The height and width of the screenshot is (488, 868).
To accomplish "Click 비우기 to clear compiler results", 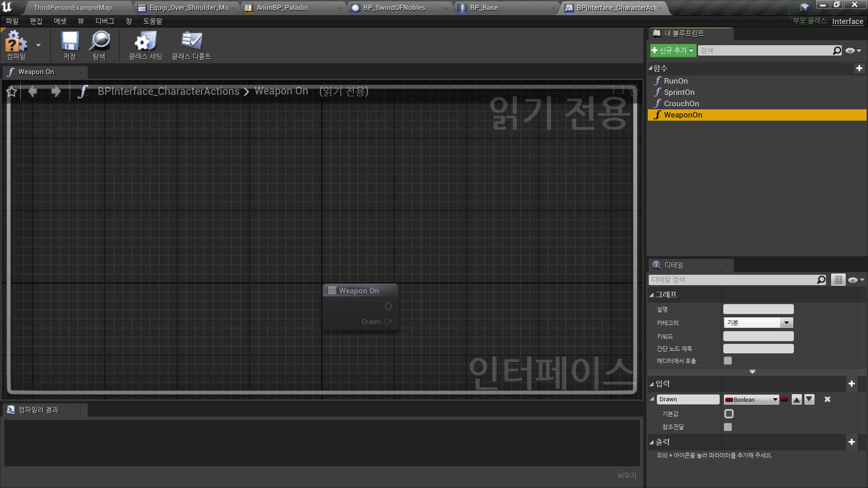I will pyautogui.click(x=627, y=475).
